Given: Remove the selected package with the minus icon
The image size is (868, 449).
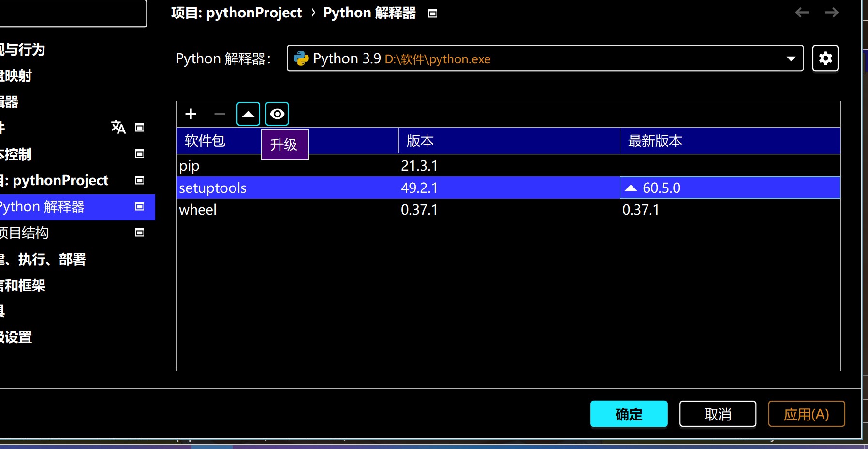Looking at the screenshot, I should click(219, 114).
